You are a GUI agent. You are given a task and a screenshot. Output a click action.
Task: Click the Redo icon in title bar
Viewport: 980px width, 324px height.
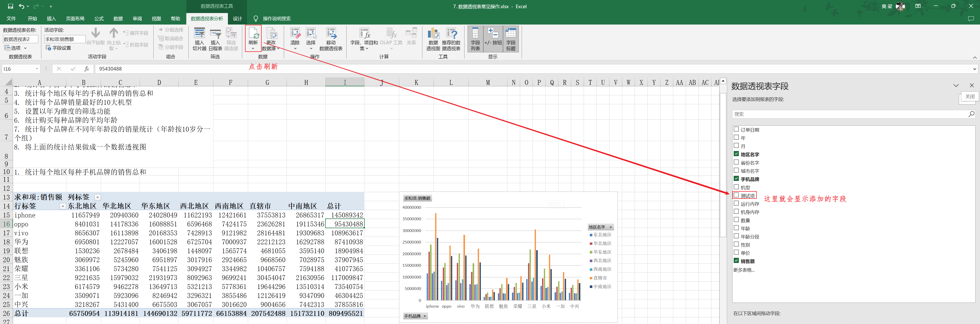[36, 6]
